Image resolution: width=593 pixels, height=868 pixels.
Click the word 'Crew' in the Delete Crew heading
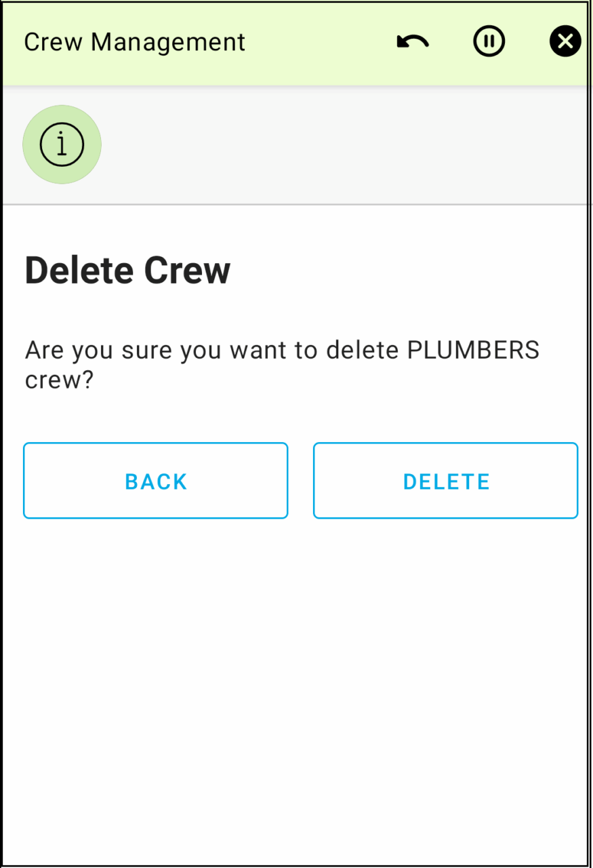click(x=187, y=270)
